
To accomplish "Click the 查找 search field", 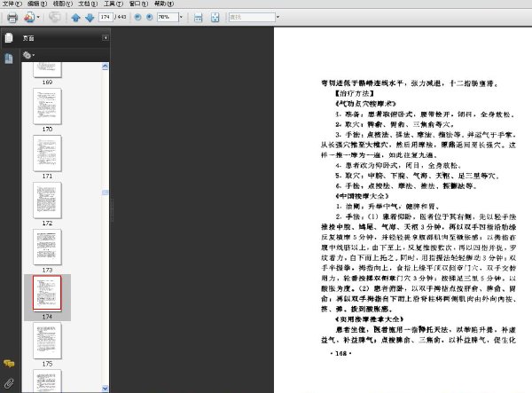I will pos(252,17).
